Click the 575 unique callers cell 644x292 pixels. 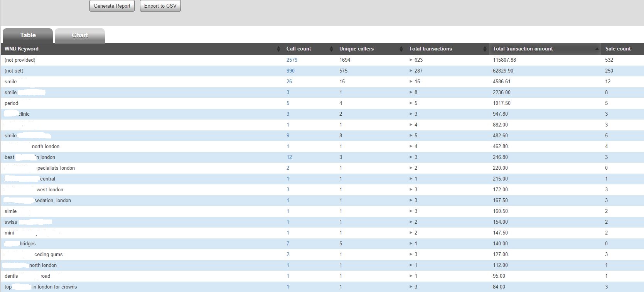344,71
